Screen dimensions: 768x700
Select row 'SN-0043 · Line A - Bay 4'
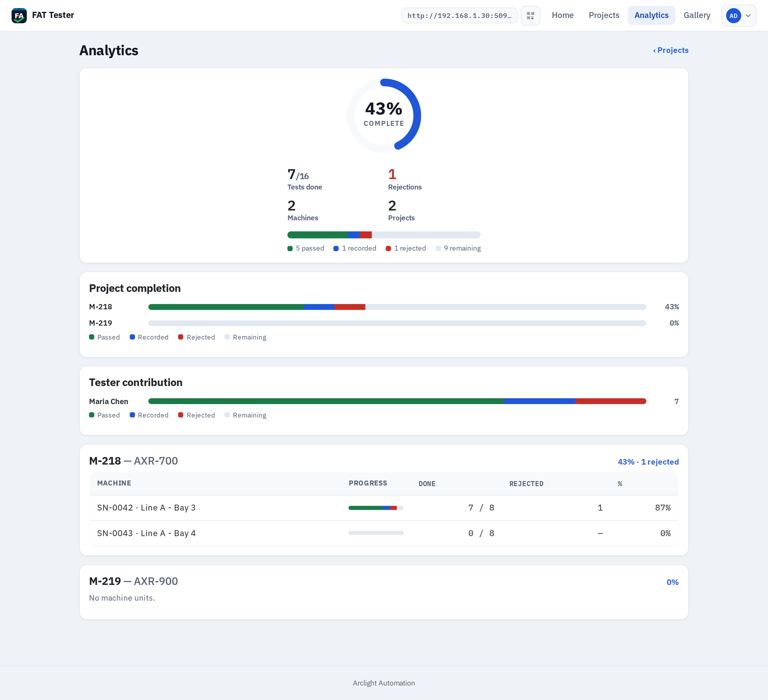click(x=384, y=533)
